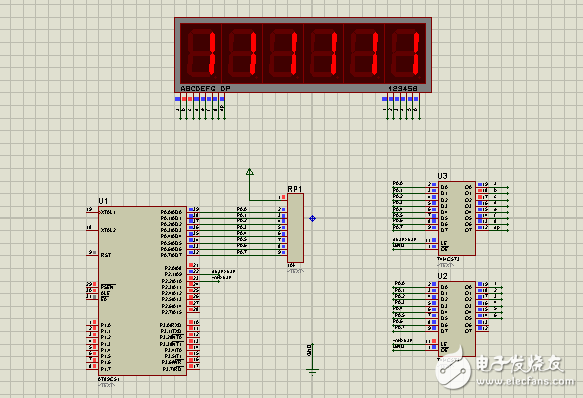Click the blue origin marker beside RP1

pyautogui.click(x=313, y=218)
